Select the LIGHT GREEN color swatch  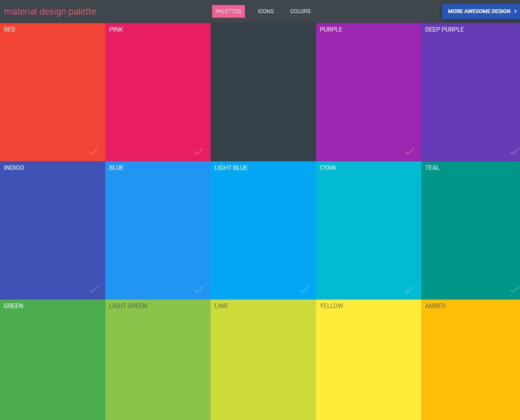[158, 359]
